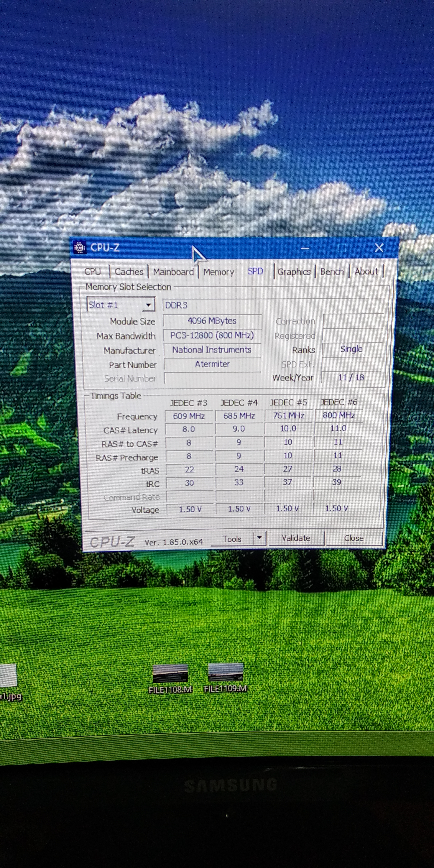Click the Close button
This screenshot has width=434, height=868.
click(353, 538)
